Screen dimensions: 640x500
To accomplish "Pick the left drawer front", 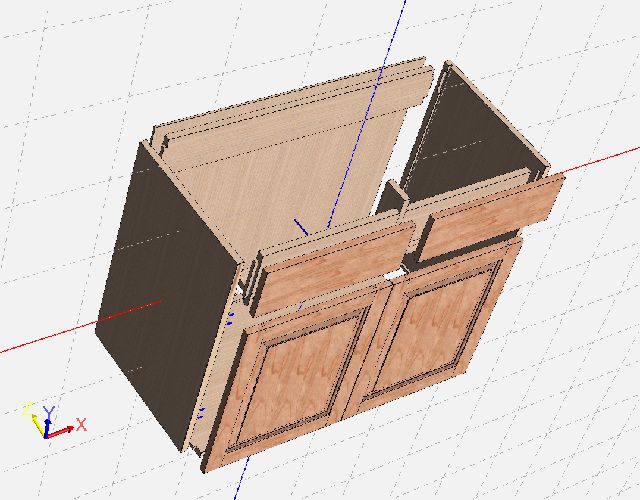I will pos(335,267).
